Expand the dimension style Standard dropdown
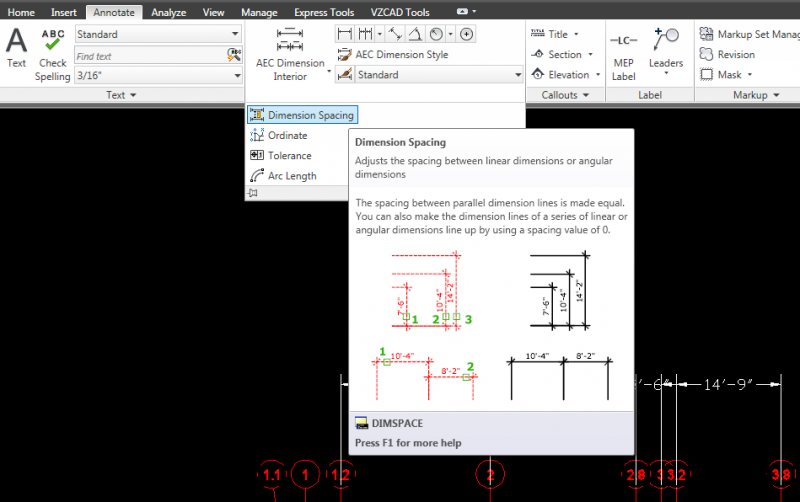 (x=518, y=75)
